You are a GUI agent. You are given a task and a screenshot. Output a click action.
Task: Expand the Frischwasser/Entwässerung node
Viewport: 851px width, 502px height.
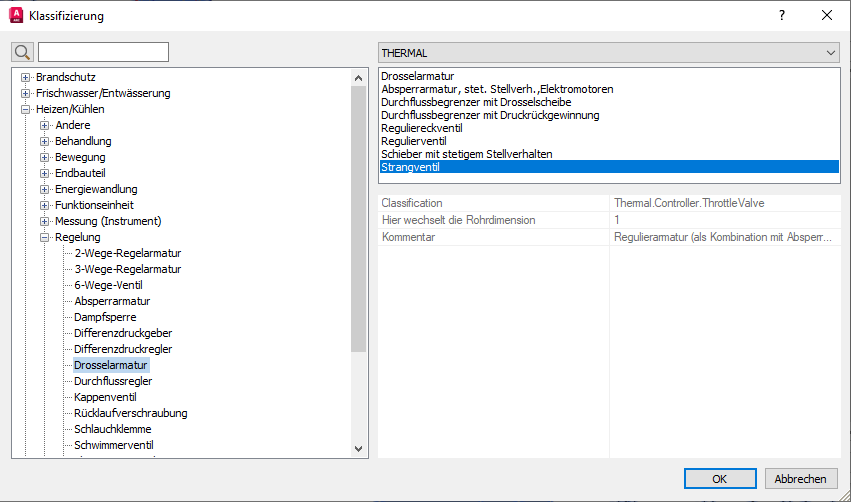[26, 93]
